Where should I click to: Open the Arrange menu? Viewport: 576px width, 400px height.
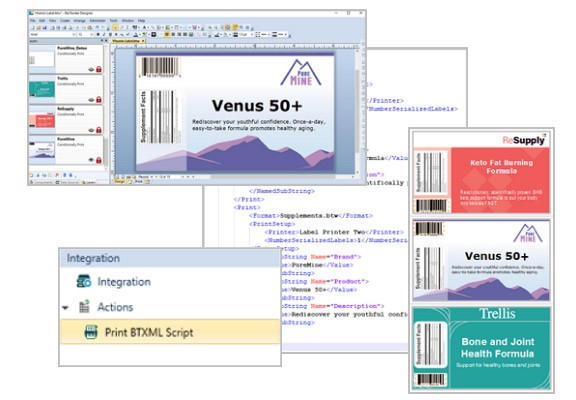pyautogui.click(x=80, y=21)
